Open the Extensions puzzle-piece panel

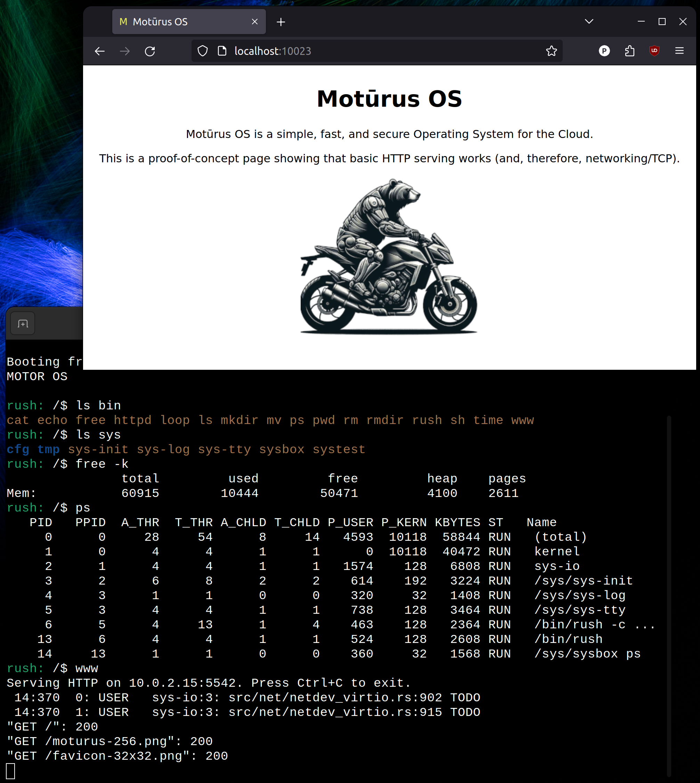coord(629,50)
